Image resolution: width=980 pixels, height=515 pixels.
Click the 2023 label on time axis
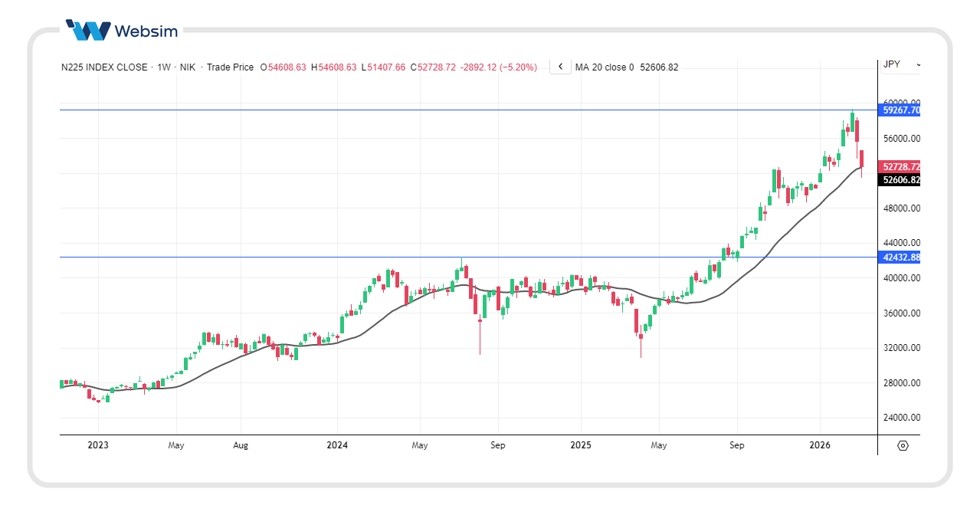click(x=98, y=445)
